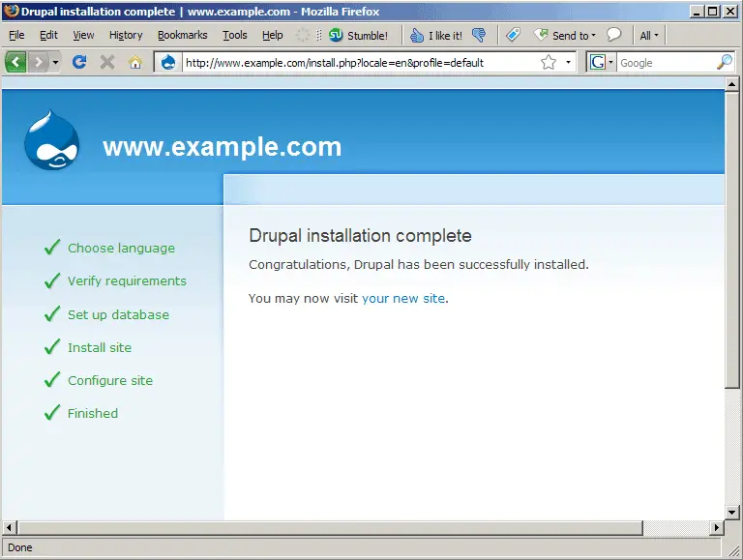Image resolution: width=743 pixels, height=560 pixels.
Task: Open the View menu
Action: point(83,35)
